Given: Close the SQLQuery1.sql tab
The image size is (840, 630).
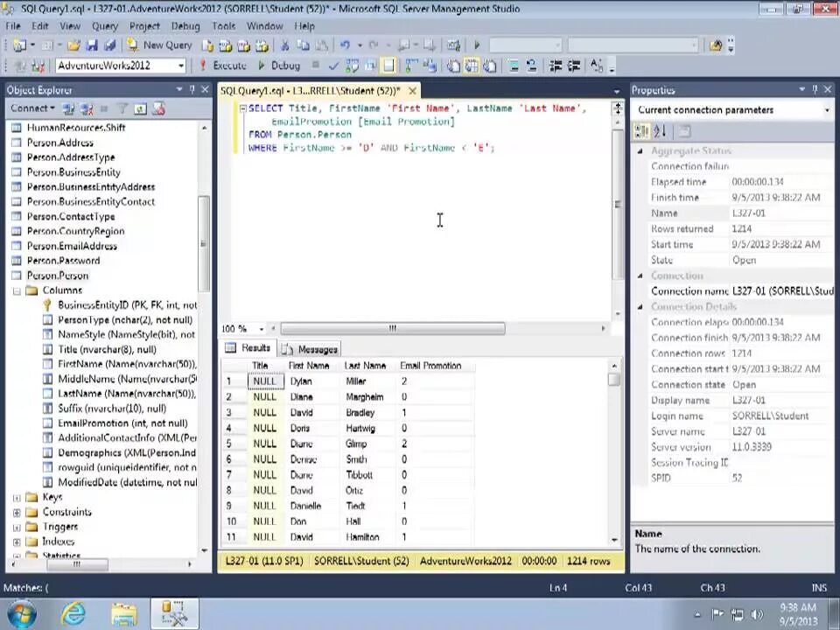Looking at the screenshot, I should tap(412, 90).
